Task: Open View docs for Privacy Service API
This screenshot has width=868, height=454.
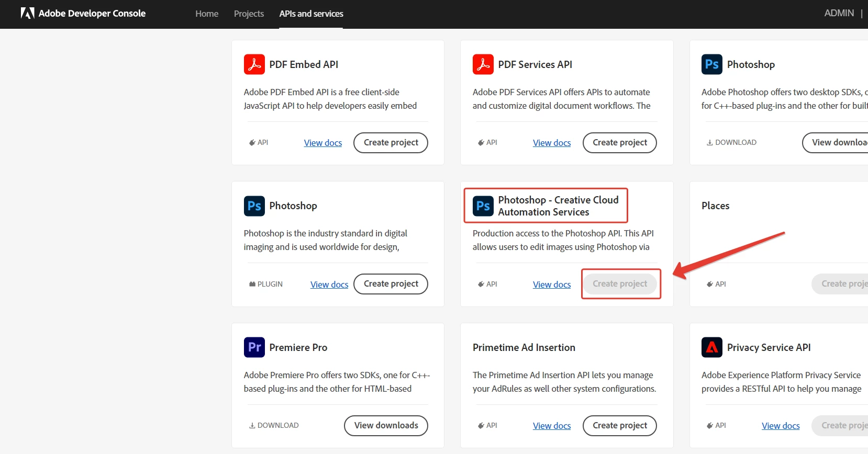Action: pyautogui.click(x=781, y=426)
